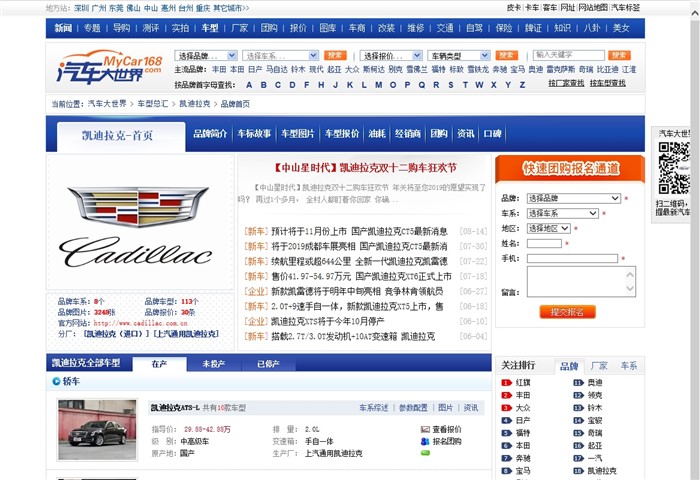Viewport: 700px width, 480px height.
Task: Open the 车辆类型 dropdown
Action: [458, 55]
